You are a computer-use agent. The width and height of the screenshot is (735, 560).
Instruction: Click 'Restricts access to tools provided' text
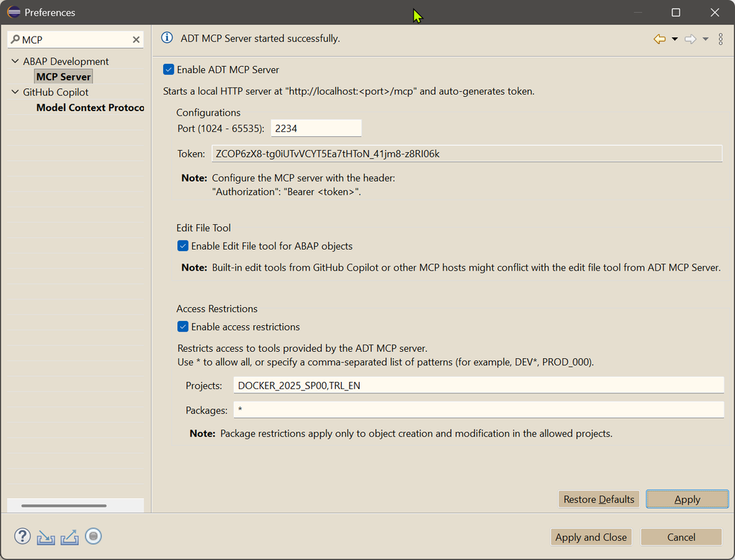click(302, 348)
